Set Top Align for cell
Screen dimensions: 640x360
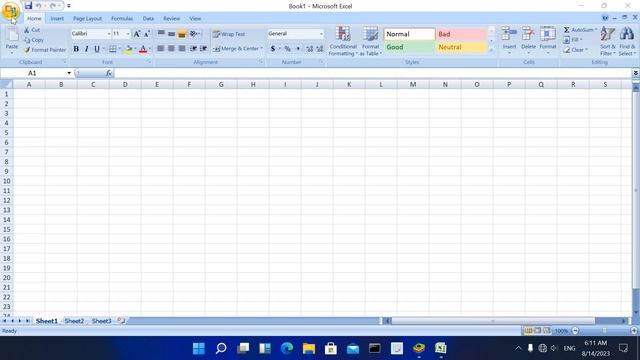pos(161,34)
